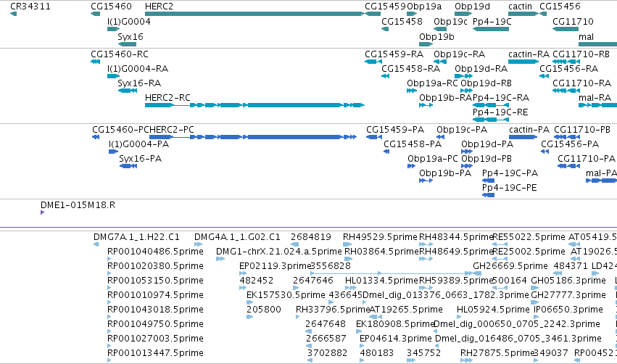Click the IP06650.3prime EST label

click(568, 310)
